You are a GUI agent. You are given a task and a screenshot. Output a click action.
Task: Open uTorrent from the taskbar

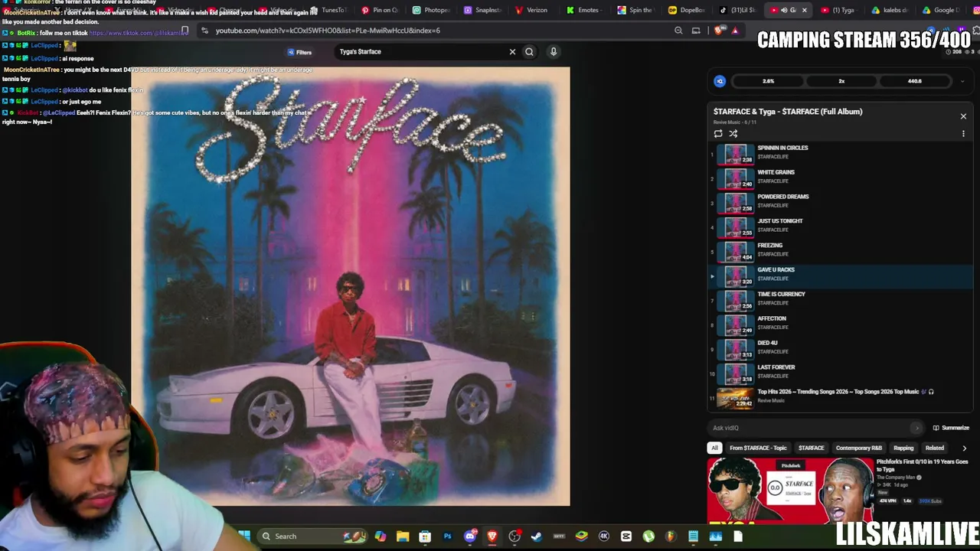tap(648, 536)
